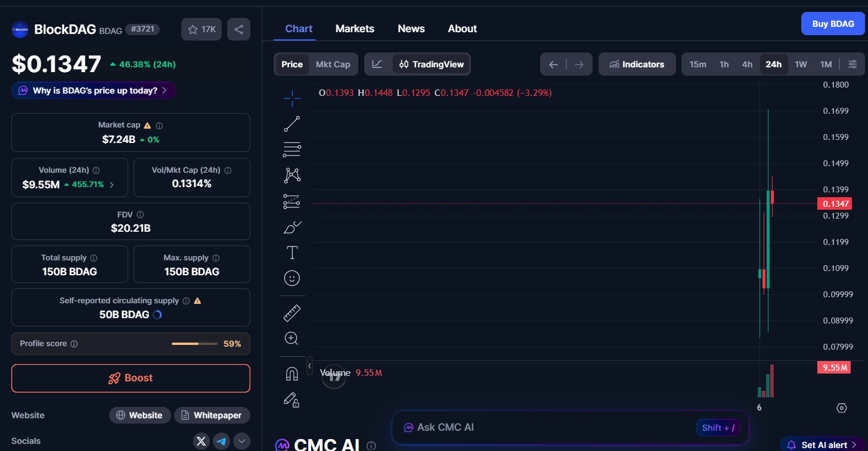
Task: Open the XABCD pattern tool
Action: pyautogui.click(x=292, y=175)
